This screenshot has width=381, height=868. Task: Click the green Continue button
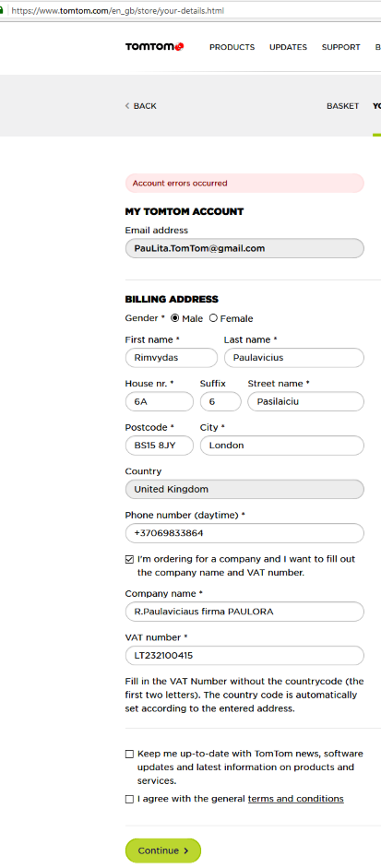point(162,850)
